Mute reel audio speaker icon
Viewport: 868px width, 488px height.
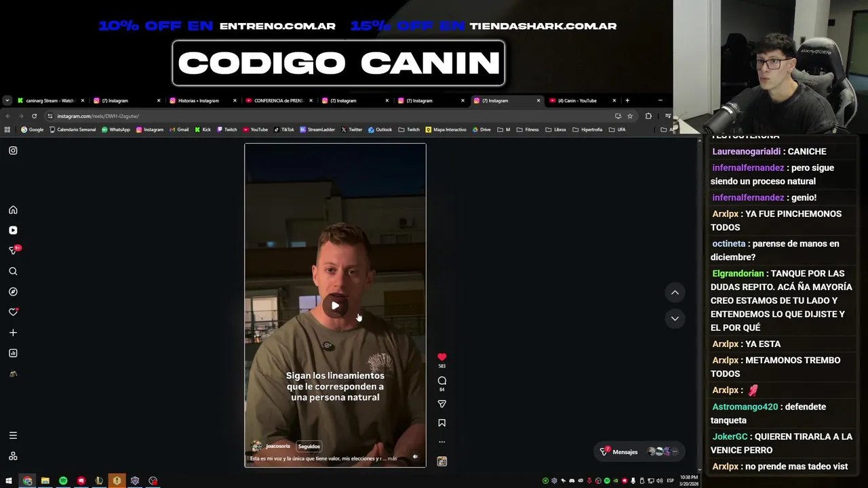[x=415, y=457]
